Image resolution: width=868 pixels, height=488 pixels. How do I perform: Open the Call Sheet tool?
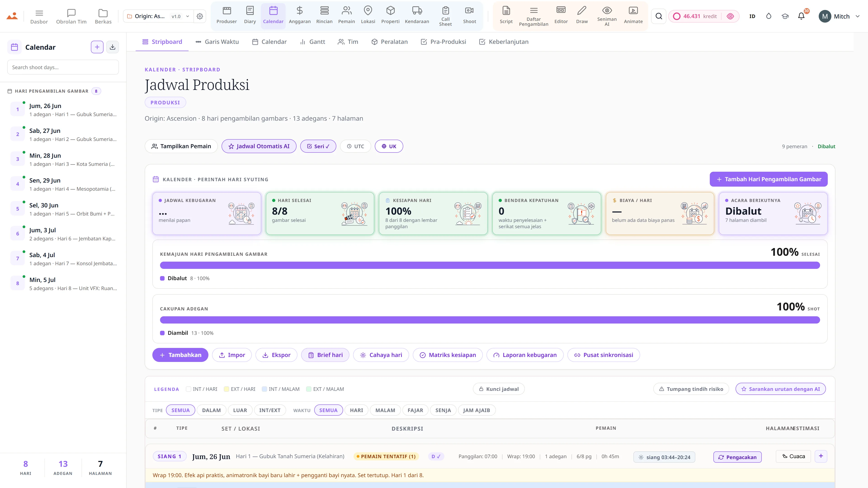[445, 16]
